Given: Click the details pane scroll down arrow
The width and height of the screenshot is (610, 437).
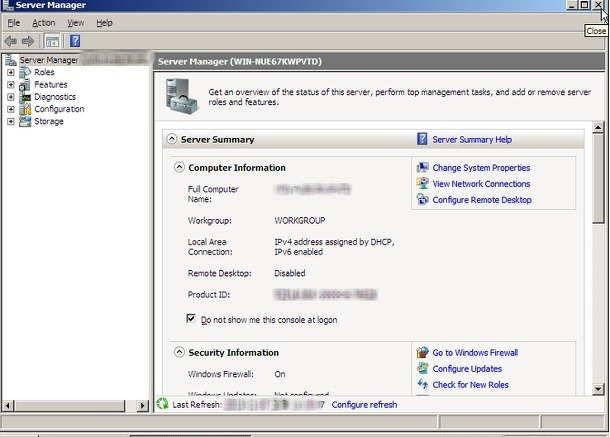Looking at the screenshot, I should 598,388.
